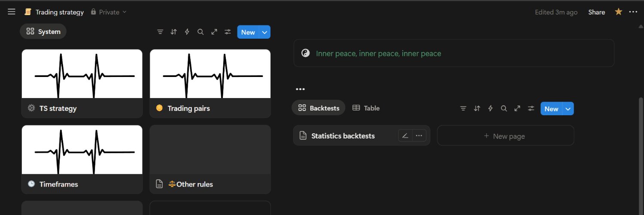Click the search icon in Backtests view
Viewport: 644px width, 215px height.
click(x=504, y=109)
